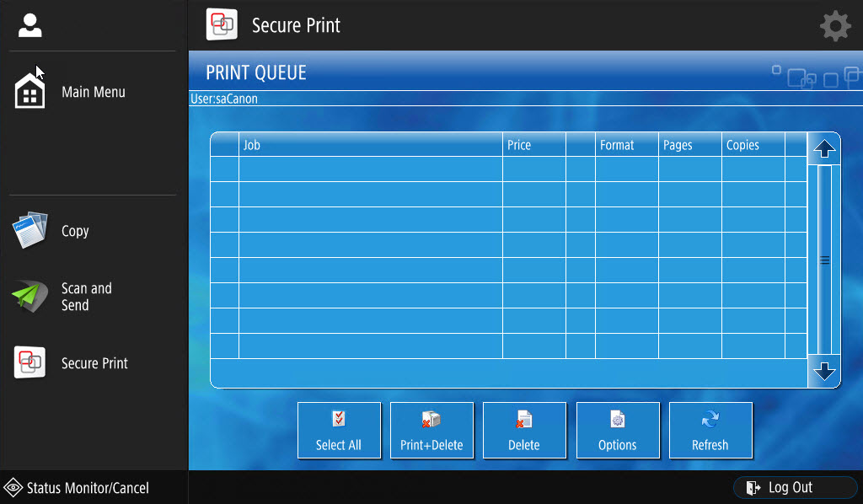Click the Log Out door icon

(753, 487)
